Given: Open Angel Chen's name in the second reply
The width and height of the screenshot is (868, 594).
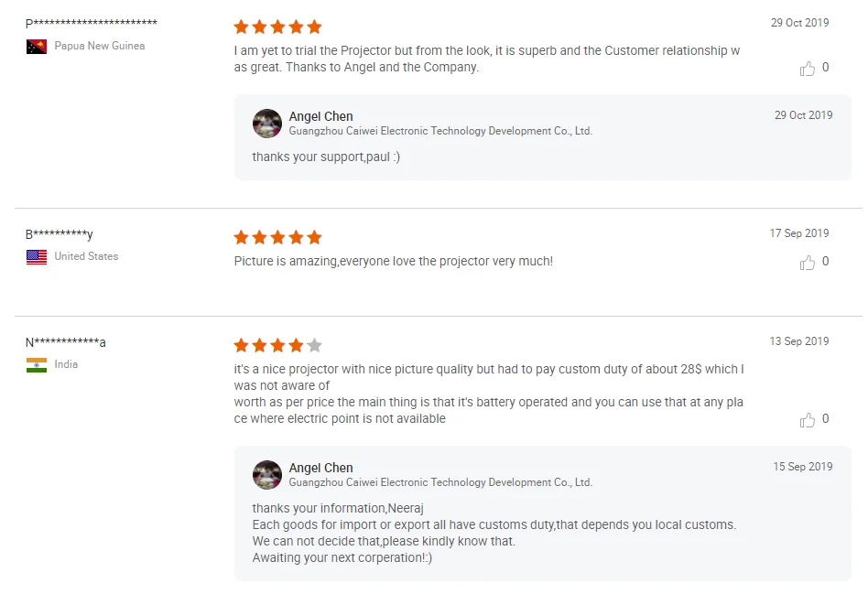Looking at the screenshot, I should coord(320,468).
